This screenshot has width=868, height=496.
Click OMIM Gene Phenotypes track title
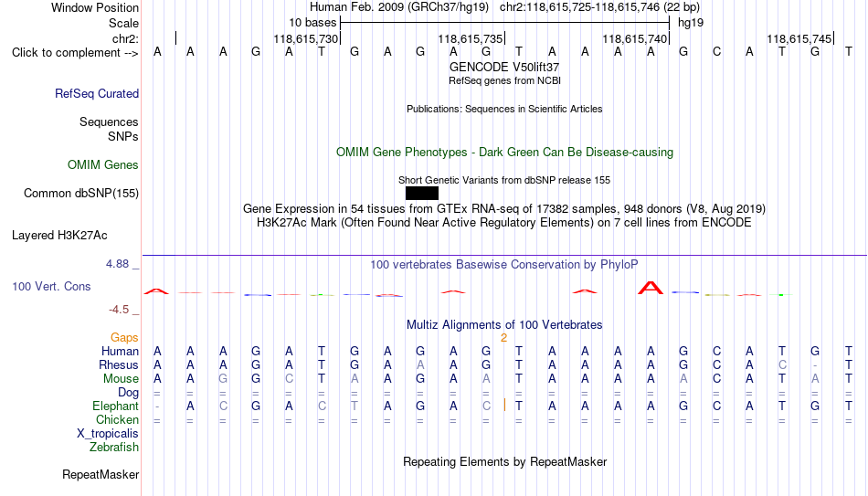pos(504,153)
